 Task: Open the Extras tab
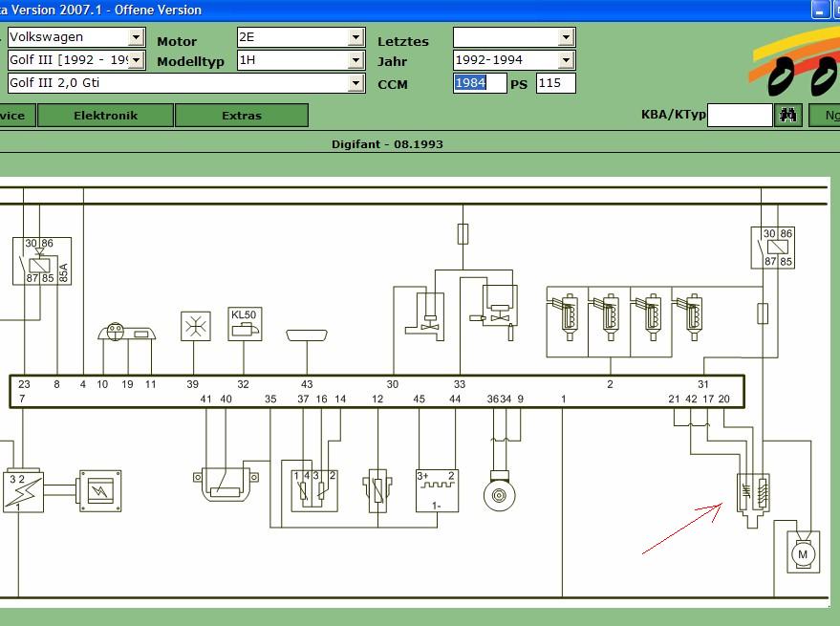pyautogui.click(x=241, y=116)
